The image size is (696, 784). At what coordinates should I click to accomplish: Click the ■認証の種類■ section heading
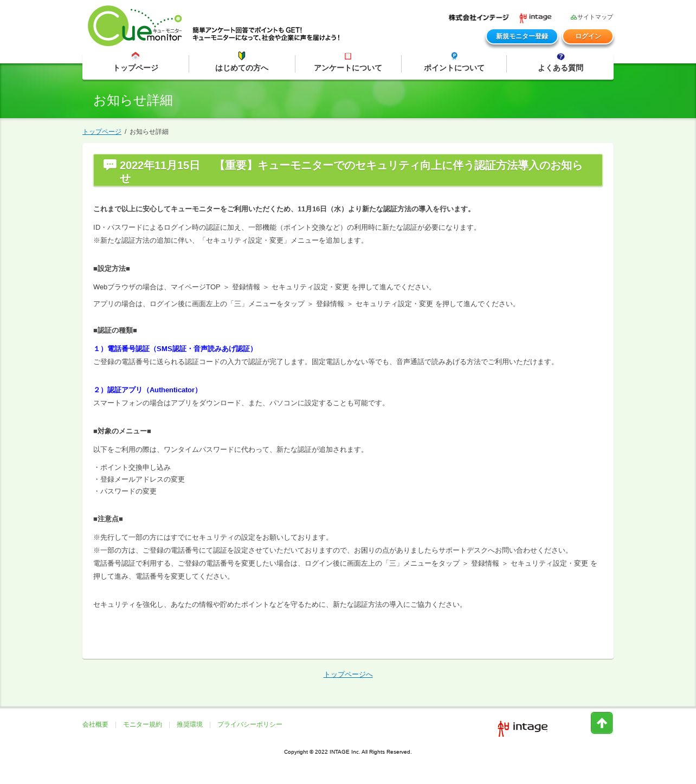point(115,331)
